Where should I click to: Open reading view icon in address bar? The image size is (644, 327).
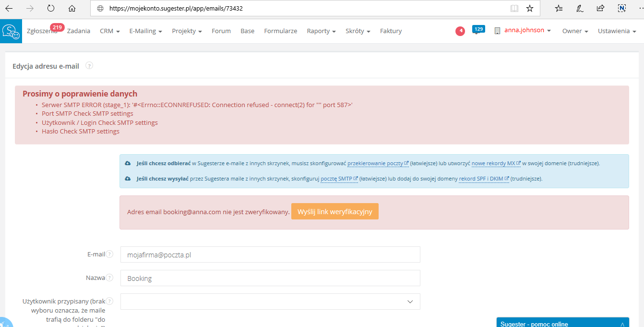514,8
